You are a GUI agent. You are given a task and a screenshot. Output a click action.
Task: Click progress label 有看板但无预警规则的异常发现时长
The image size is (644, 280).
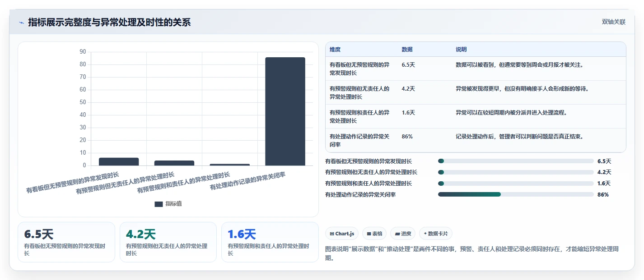(x=369, y=161)
